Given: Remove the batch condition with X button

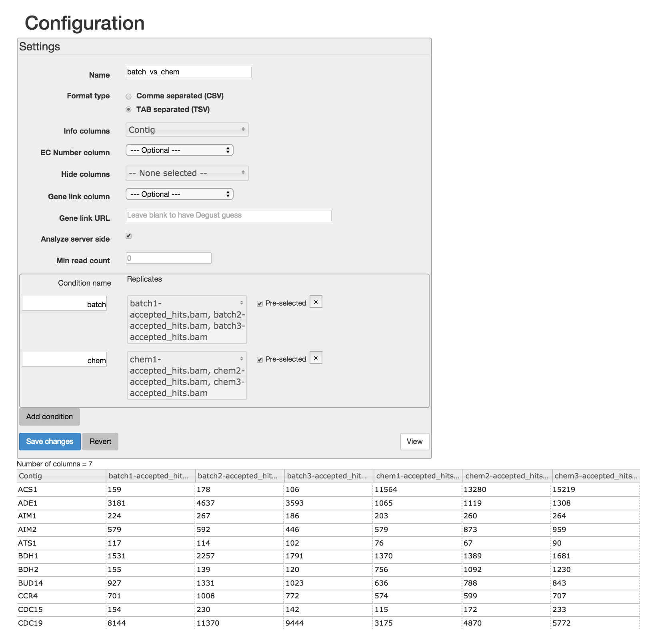Looking at the screenshot, I should coord(316,302).
